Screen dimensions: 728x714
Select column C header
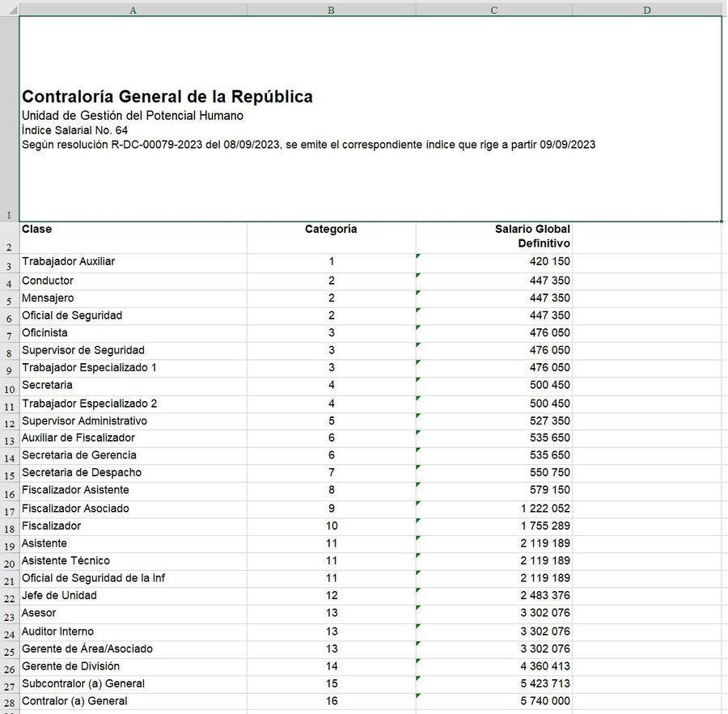click(493, 10)
